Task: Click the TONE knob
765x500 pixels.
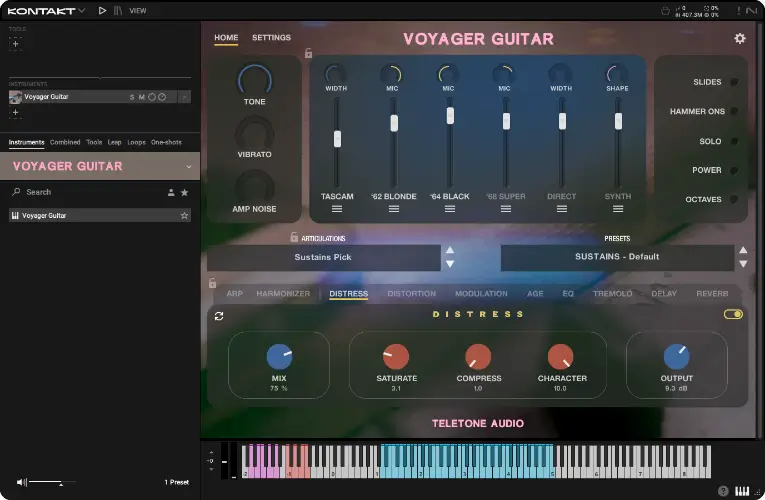Action: (255, 80)
